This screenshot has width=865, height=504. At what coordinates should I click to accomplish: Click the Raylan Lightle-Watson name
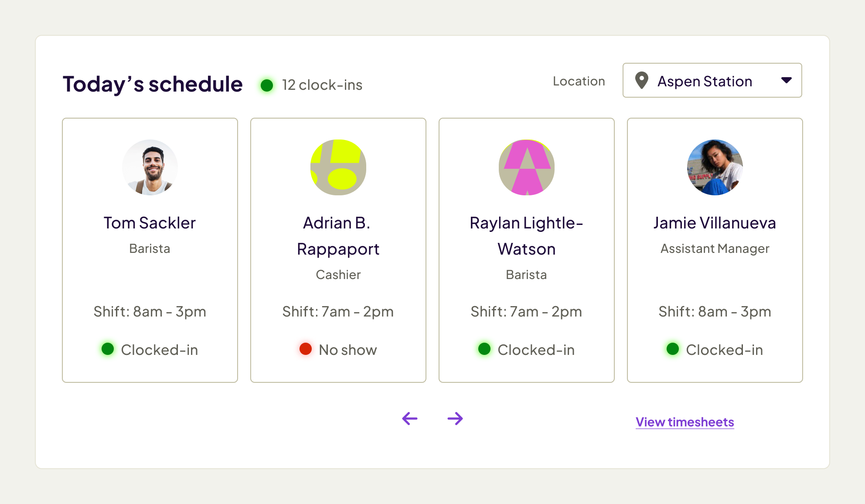pos(526,236)
